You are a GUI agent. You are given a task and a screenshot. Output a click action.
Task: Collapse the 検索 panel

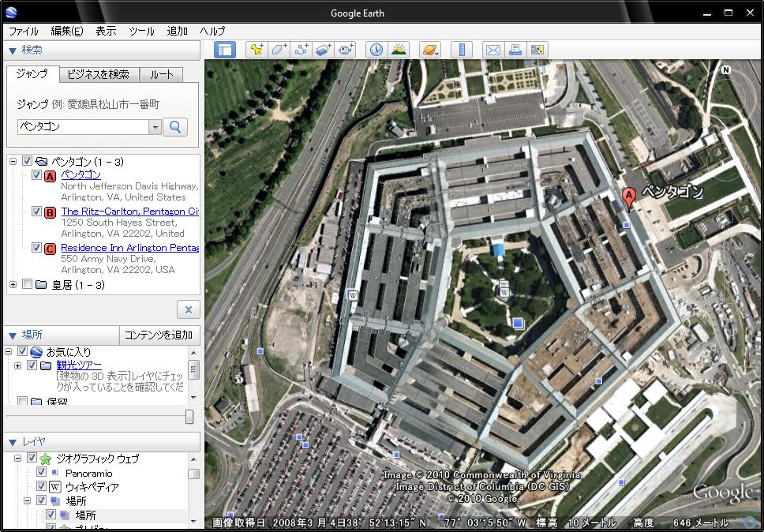[x=13, y=51]
